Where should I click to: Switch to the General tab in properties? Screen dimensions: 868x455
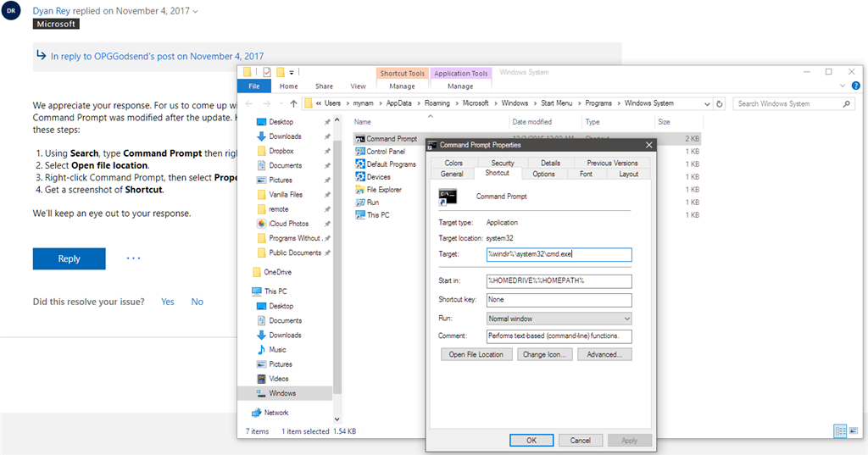452,174
